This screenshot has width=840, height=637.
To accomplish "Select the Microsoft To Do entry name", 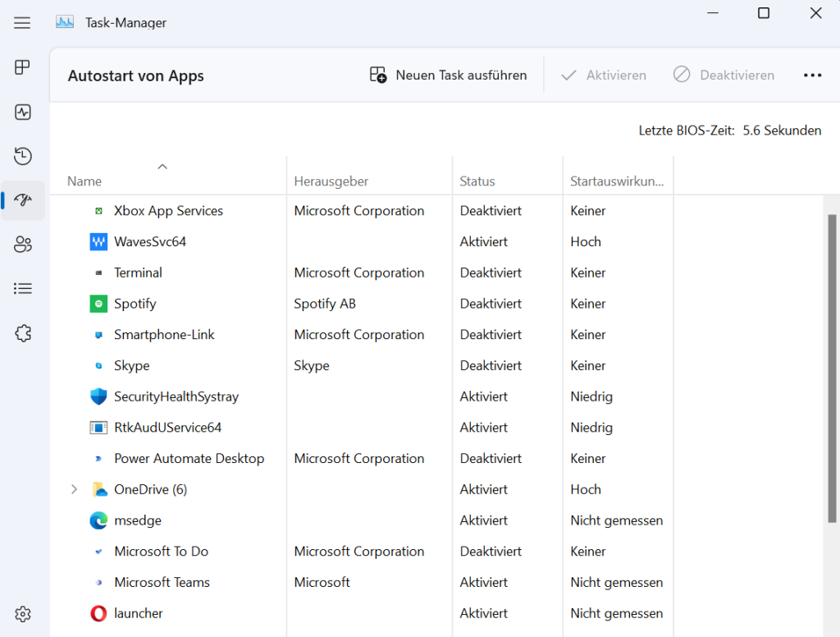I will pyautogui.click(x=162, y=552).
